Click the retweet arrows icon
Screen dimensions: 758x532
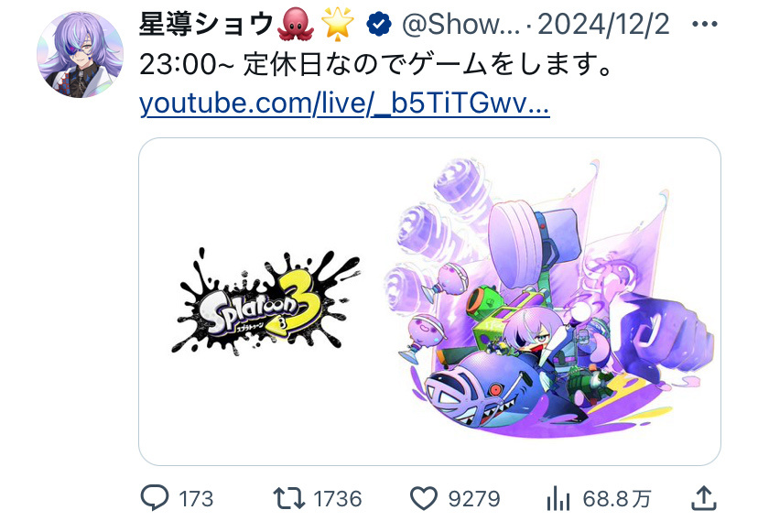[x=289, y=498]
